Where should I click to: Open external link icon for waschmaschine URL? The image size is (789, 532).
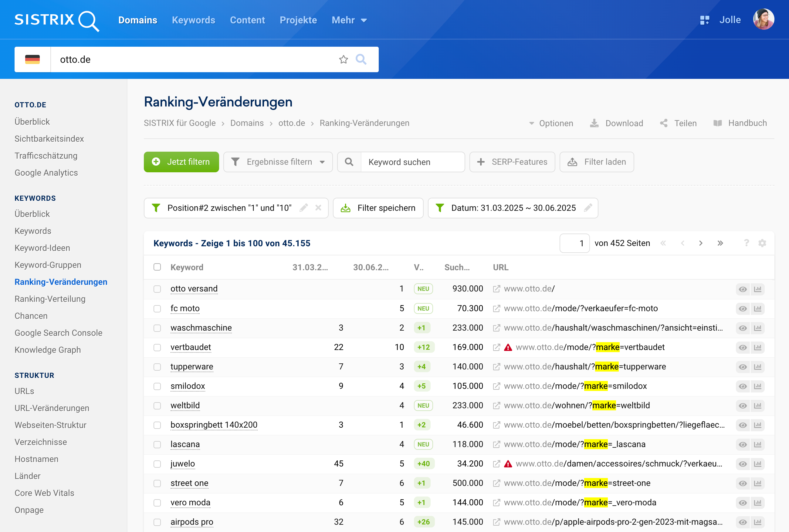496,328
